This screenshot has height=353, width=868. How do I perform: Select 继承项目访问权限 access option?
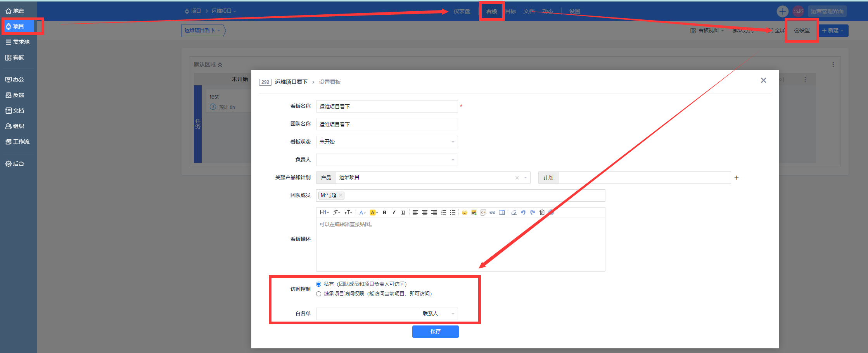point(319,294)
